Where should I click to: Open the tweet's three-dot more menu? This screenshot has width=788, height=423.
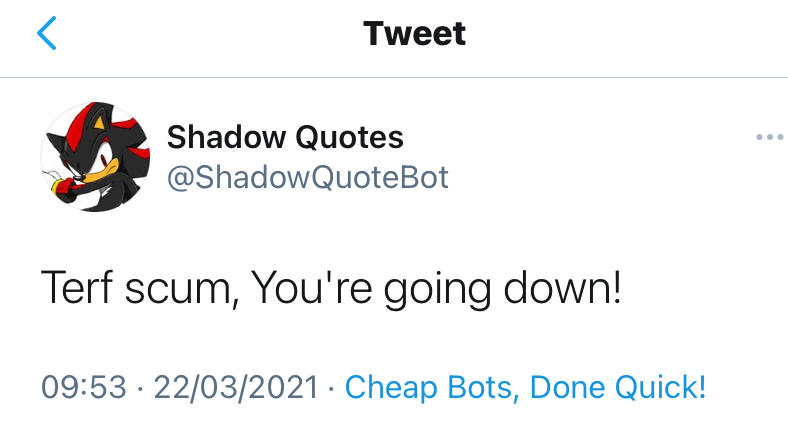pos(769,137)
